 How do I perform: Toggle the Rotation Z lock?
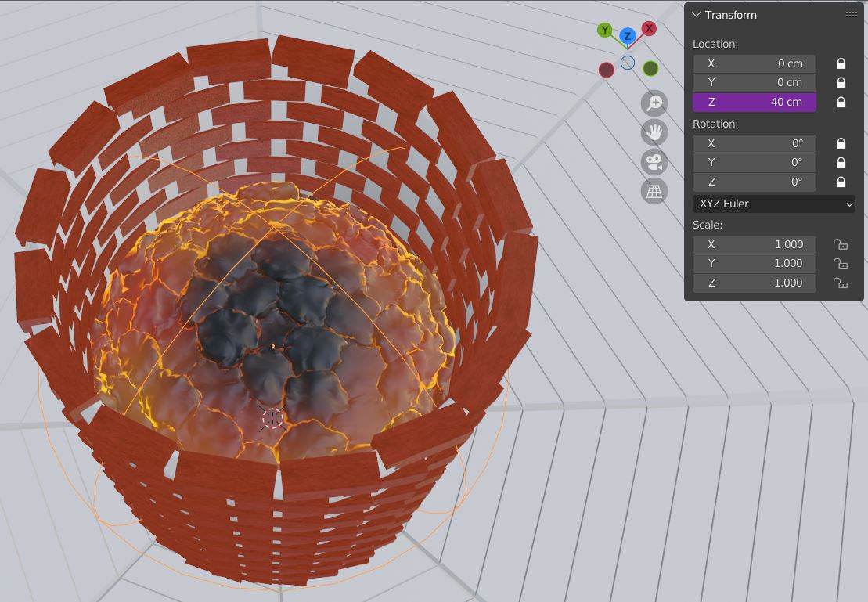841,182
